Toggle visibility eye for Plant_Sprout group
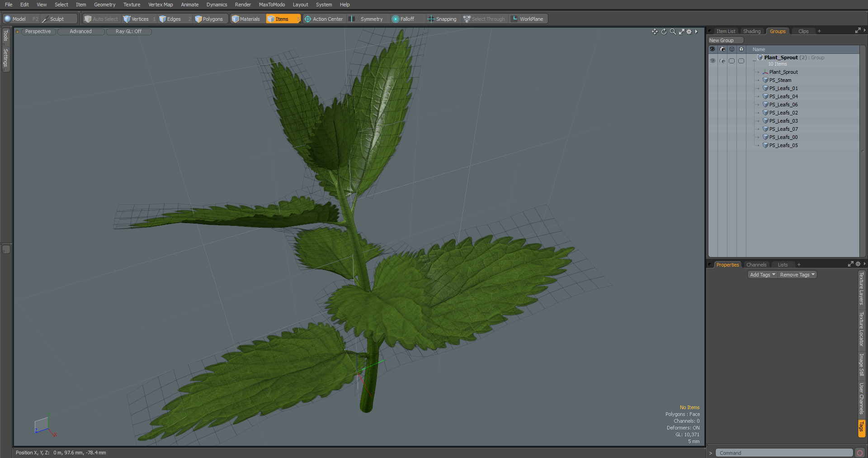 click(x=712, y=61)
